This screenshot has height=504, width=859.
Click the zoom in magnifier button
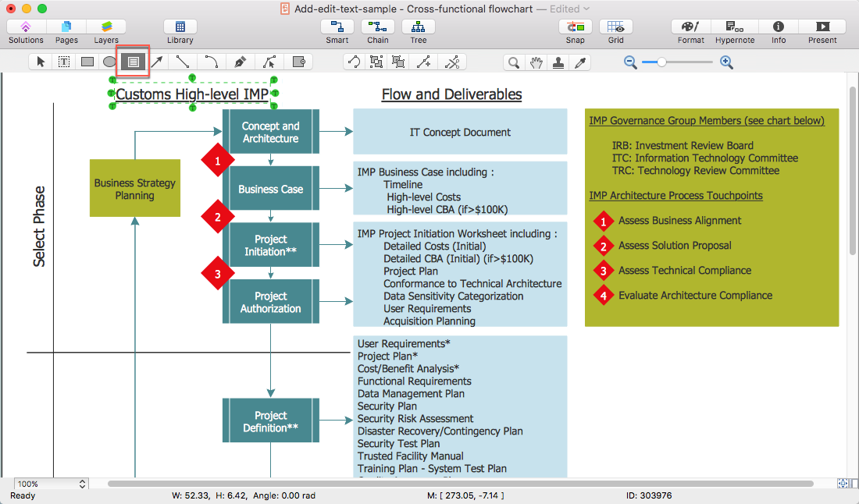click(x=726, y=62)
